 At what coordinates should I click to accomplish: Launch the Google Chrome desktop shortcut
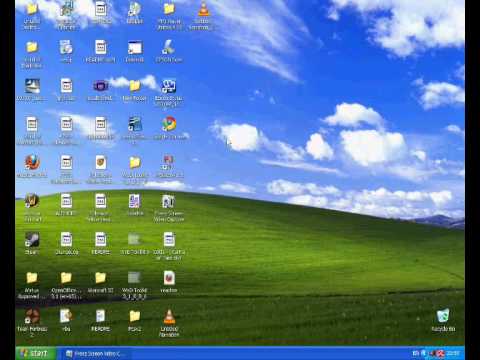click(169, 124)
